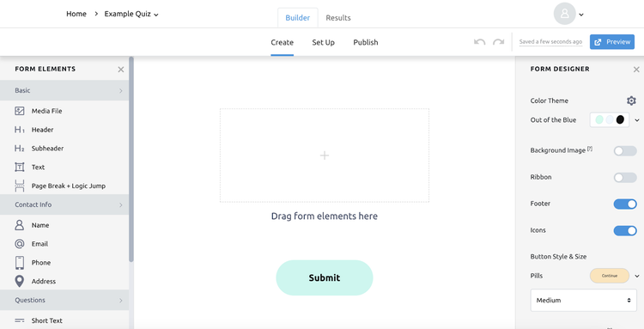Click the Form Elements panel scrollbar
Image resolution: width=644 pixels, height=329 pixels.
coord(131,160)
